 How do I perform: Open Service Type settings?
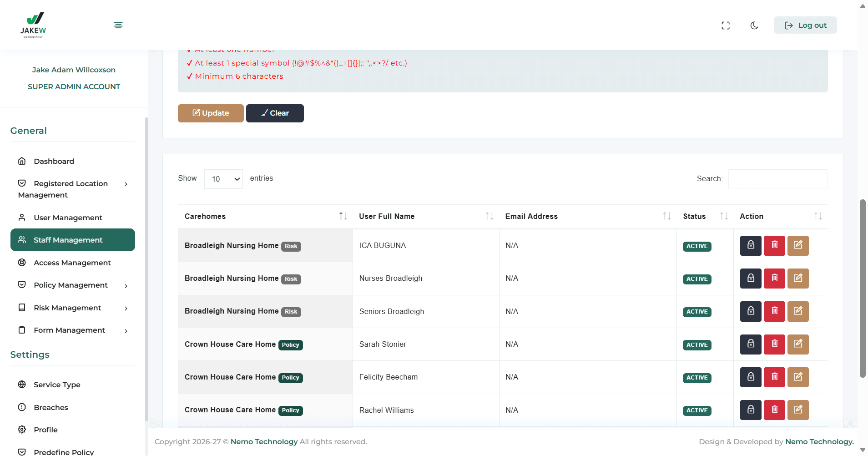(73, 385)
